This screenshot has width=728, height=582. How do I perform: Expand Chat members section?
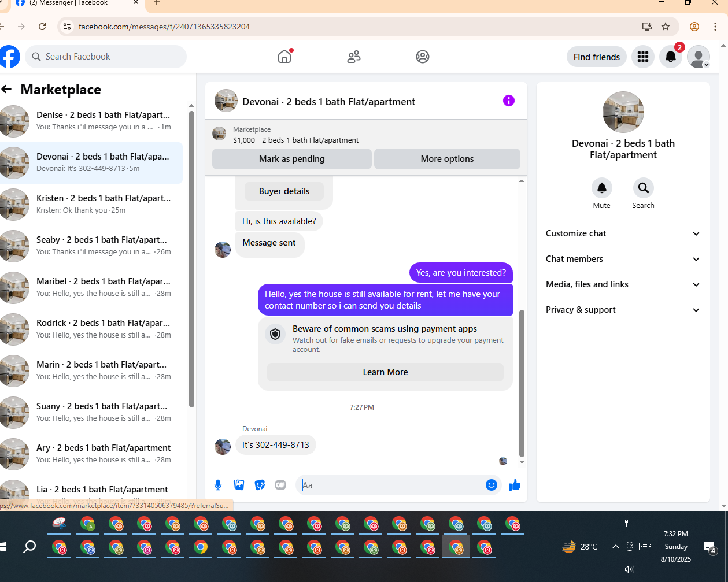[623, 259]
